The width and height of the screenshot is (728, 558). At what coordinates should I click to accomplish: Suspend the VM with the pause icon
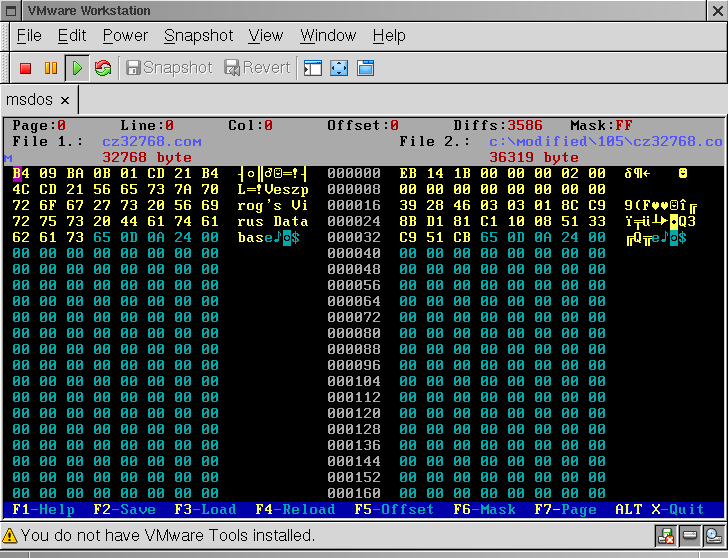[51, 68]
